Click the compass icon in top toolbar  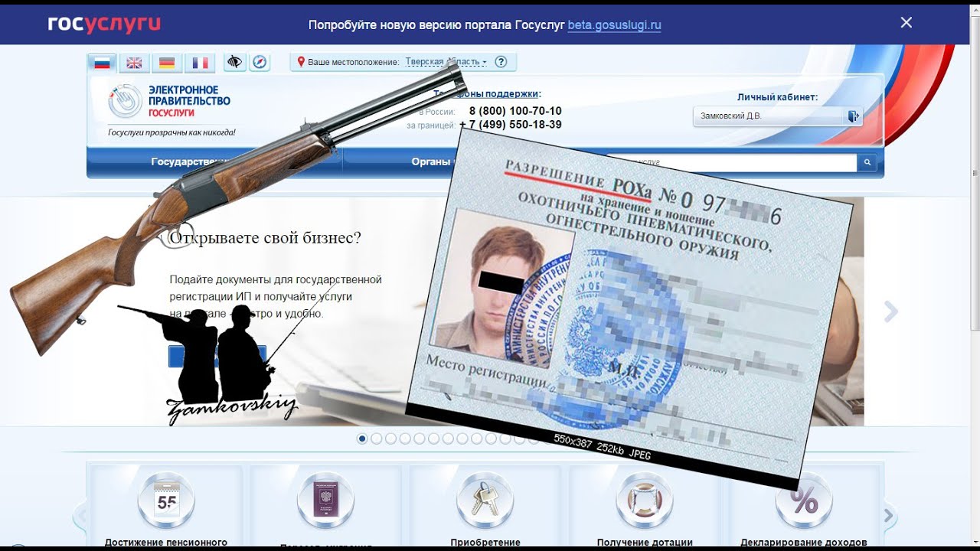point(260,62)
